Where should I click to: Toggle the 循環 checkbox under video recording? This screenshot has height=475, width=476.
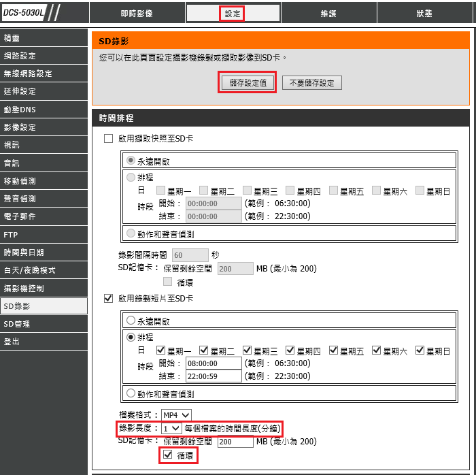tap(167, 455)
